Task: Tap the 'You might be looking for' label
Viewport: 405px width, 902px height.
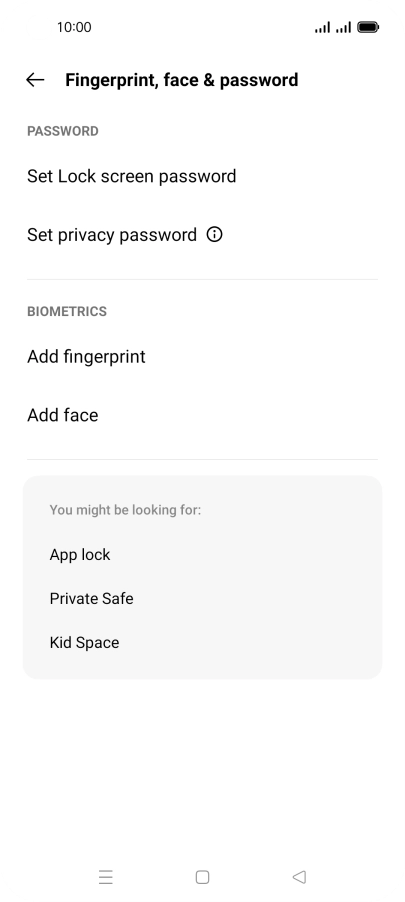Action: click(x=125, y=510)
